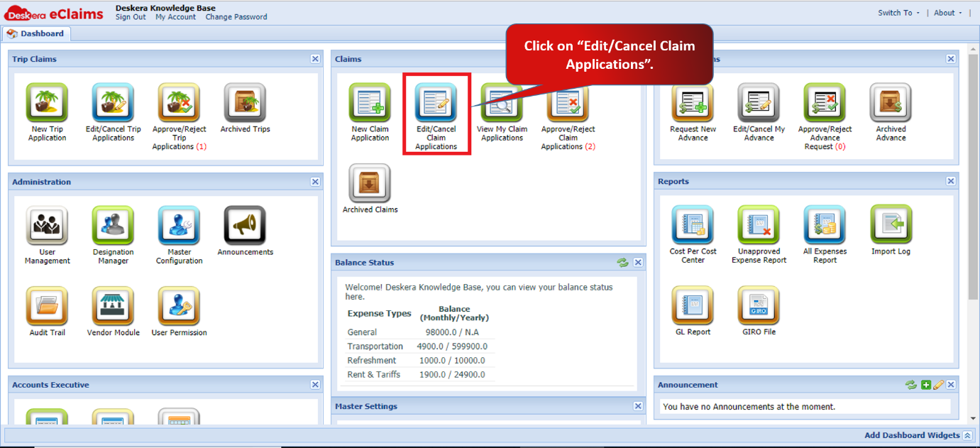
Task: Add a new announcement with green plus
Action: (x=925, y=385)
